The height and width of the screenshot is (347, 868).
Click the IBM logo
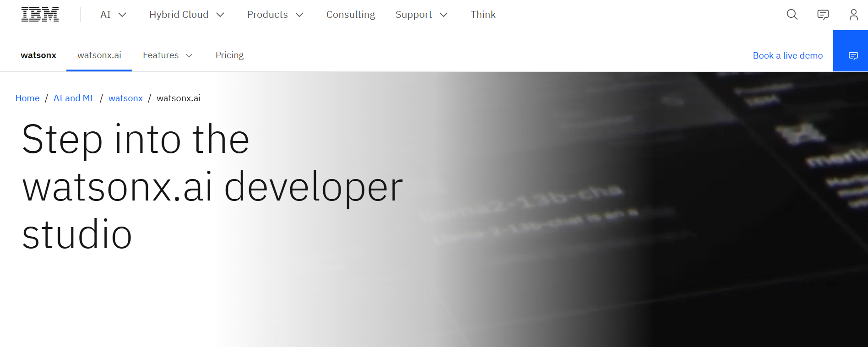pos(40,15)
